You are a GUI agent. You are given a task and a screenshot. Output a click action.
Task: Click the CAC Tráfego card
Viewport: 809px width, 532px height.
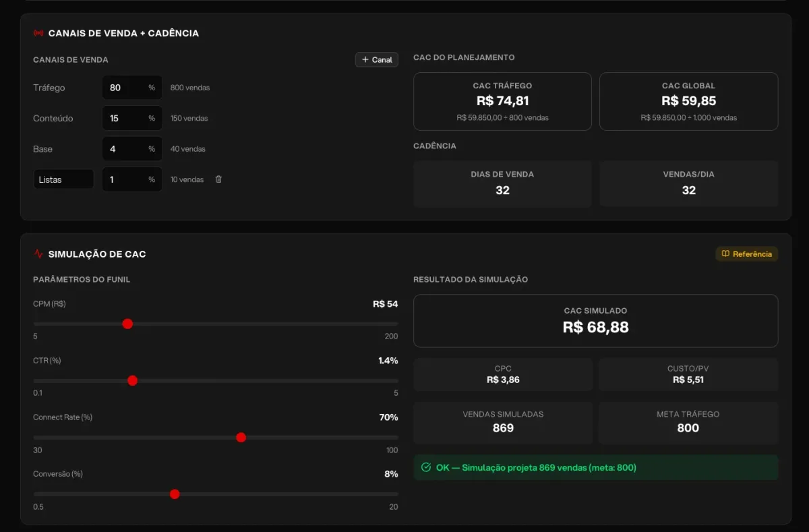coord(502,101)
